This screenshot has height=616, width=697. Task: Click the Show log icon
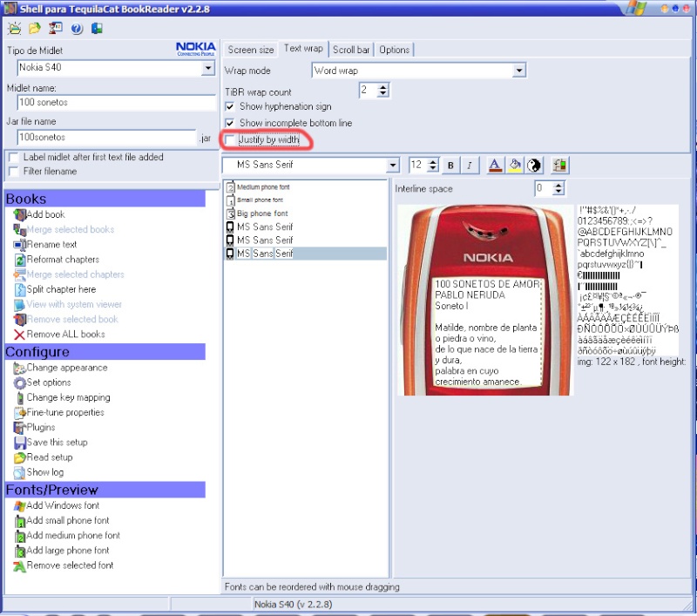[x=19, y=472]
